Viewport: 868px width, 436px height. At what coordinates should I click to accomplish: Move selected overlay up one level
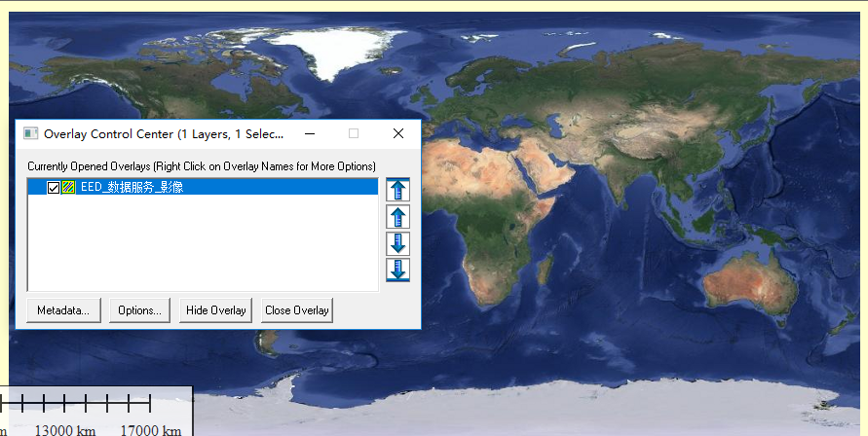tap(397, 217)
